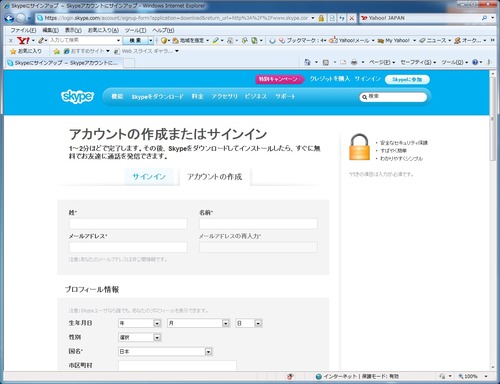Refresh the page with the reload icon
Viewport: 500px width, 384px height.
tap(342, 18)
